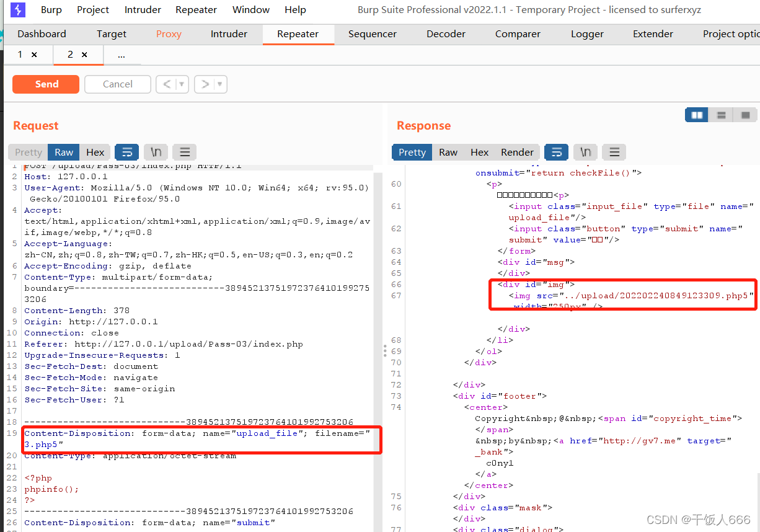Expand the back history dropdown arrow
Screen dimensions: 760x532
click(x=182, y=84)
